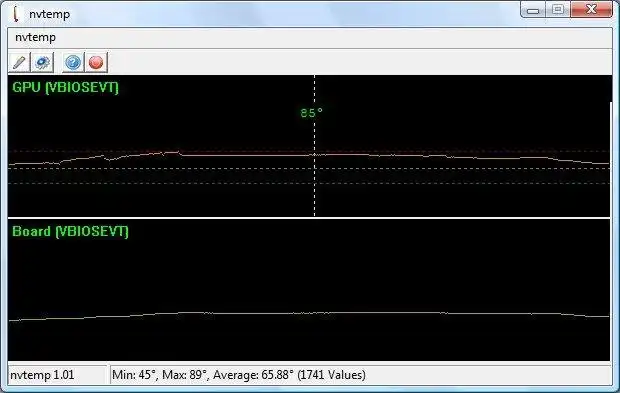Click the Min Max Average status text
620x393 pixels.
tap(238, 375)
